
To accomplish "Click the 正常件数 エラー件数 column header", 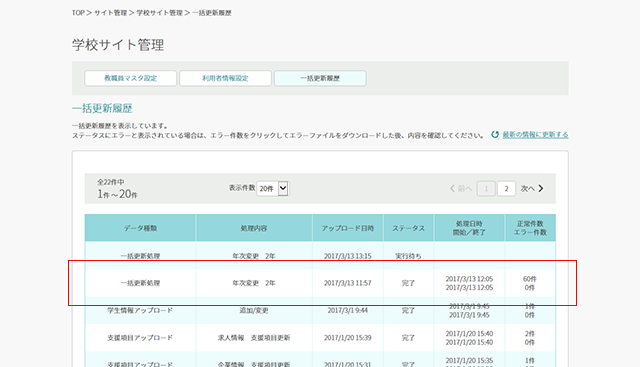I will tap(530, 228).
